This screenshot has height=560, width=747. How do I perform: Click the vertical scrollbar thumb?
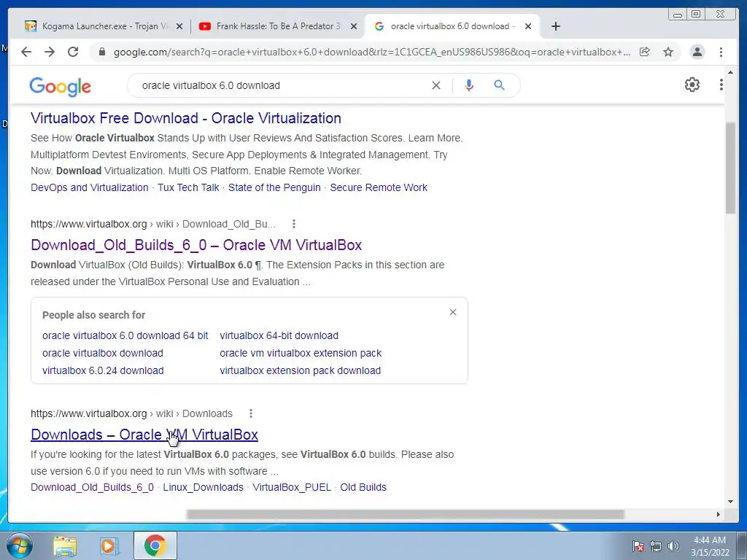730,168
